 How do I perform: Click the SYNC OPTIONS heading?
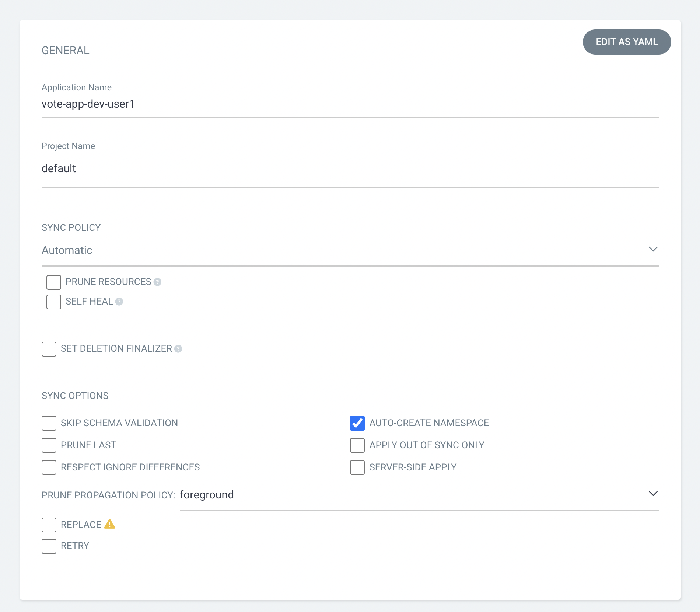[75, 396]
